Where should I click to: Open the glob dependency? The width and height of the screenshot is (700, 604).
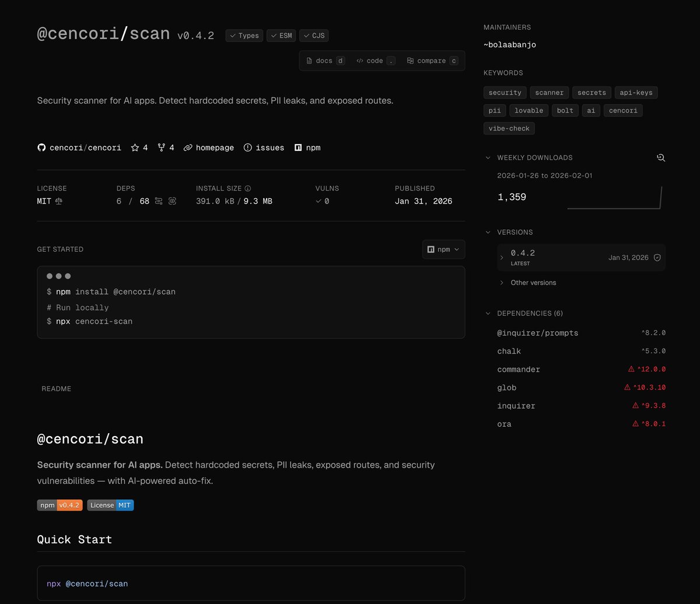pyautogui.click(x=507, y=387)
